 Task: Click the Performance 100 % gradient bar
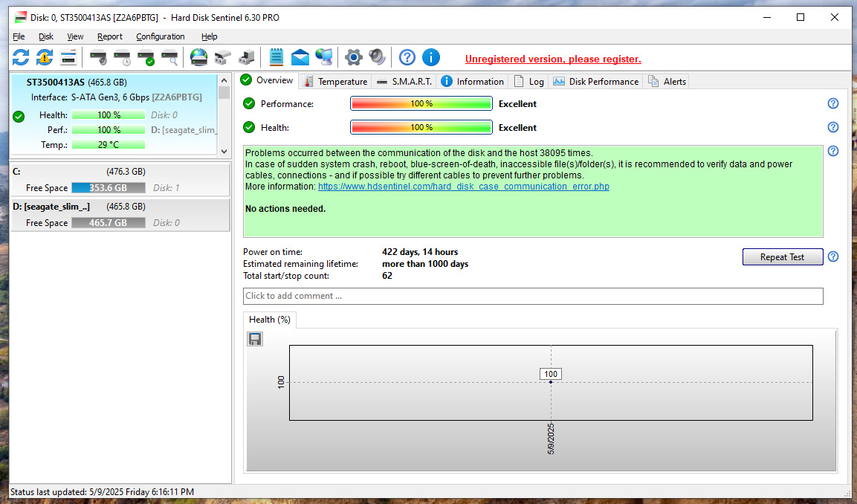(421, 103)
